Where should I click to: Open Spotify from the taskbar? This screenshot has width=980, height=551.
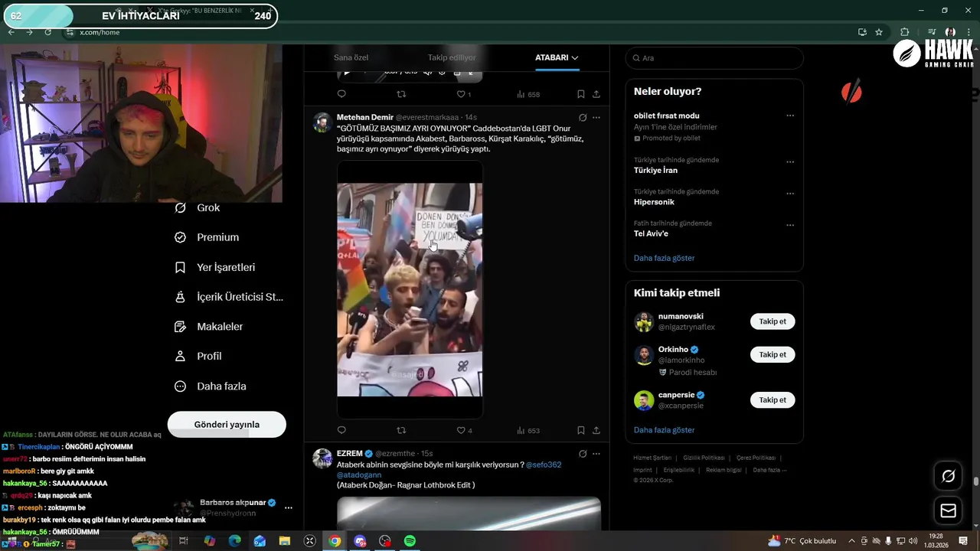tap(410, 541)
